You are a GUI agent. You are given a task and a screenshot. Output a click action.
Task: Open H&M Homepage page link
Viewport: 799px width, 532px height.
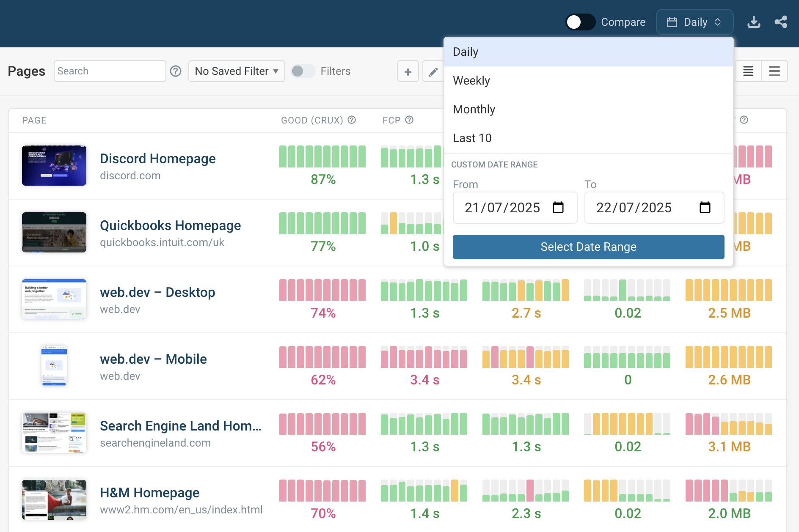coord(150,493)
